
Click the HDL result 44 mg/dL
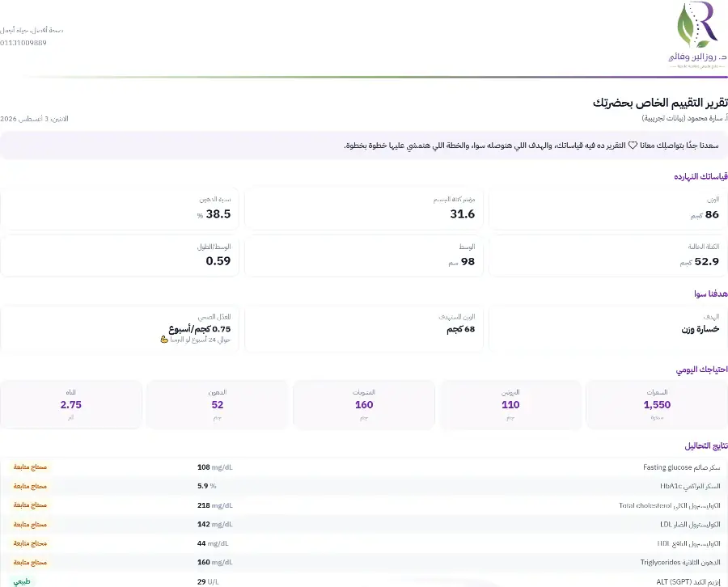(213, 543)
